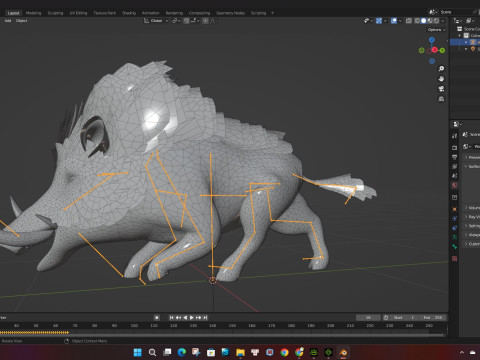Screen dimensions: 480x360
Task: Switch to the Animation workspace tab
Action: (151, 13)
